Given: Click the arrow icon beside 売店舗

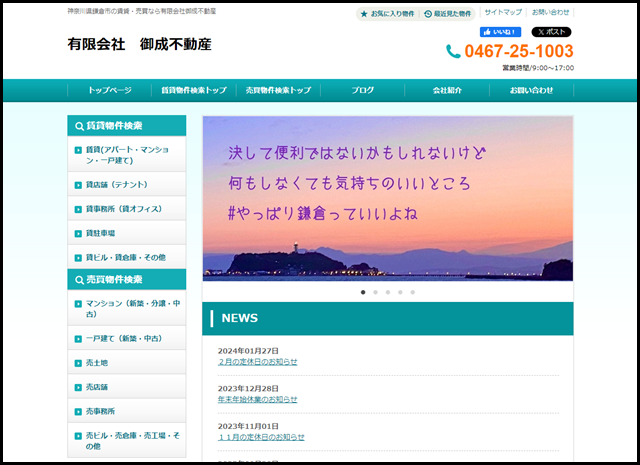Looking at the screenshot, I should click(x=78, y=387).
